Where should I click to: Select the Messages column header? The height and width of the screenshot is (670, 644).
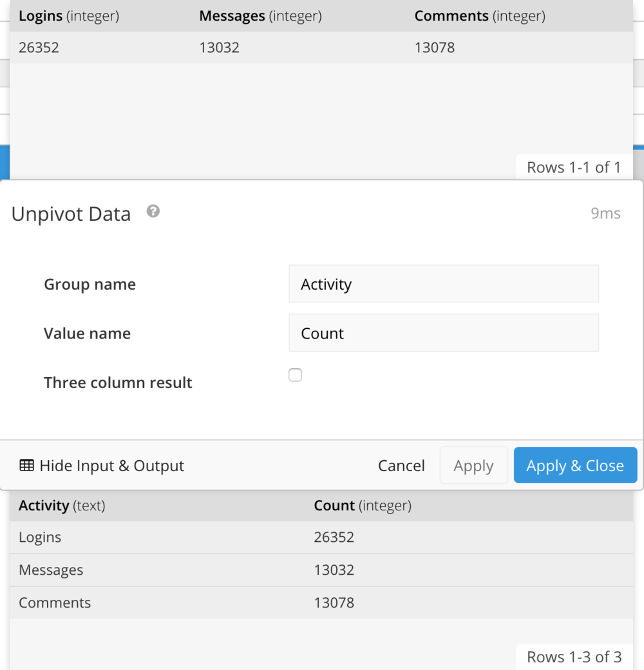tap(260, 16)
